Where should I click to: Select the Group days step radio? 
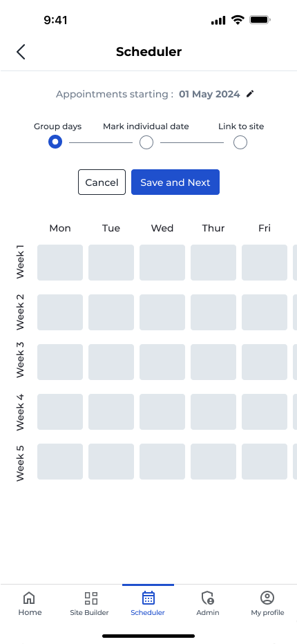point(55,142)
